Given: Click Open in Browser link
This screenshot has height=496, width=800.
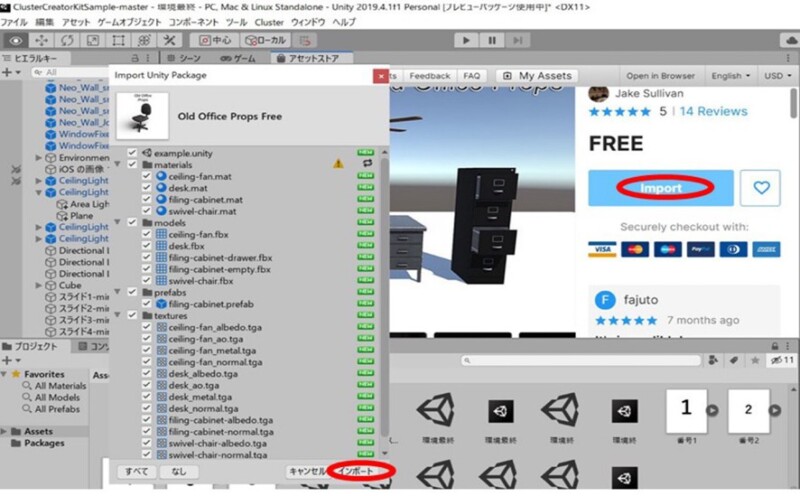Looking at the screenshot, I should 660,76.
